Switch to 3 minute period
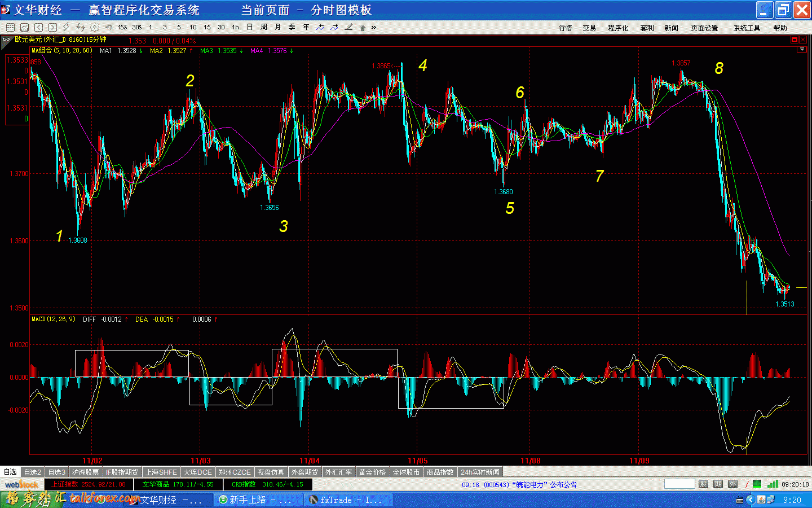 [x=165, y=27]
